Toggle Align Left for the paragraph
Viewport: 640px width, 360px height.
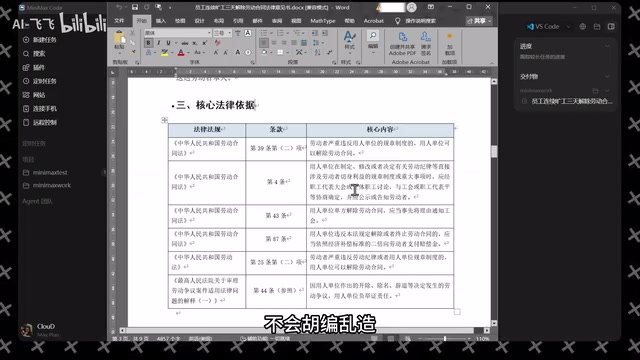point(264,42)
